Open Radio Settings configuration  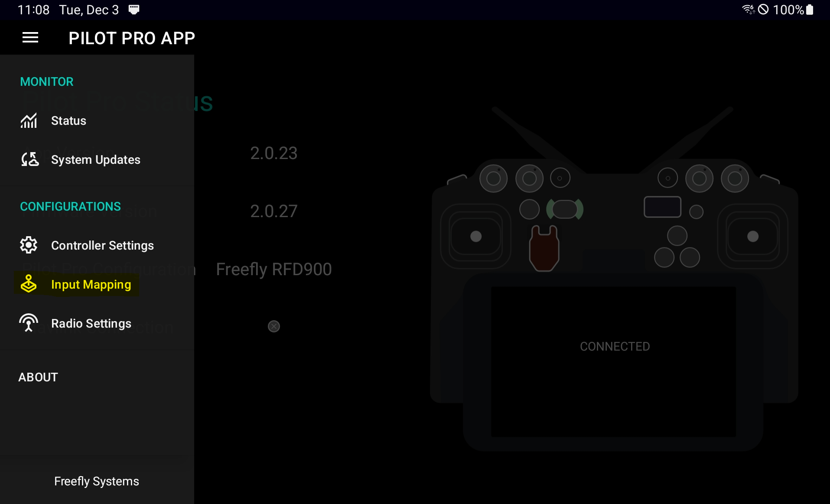(x=91, y=323)
